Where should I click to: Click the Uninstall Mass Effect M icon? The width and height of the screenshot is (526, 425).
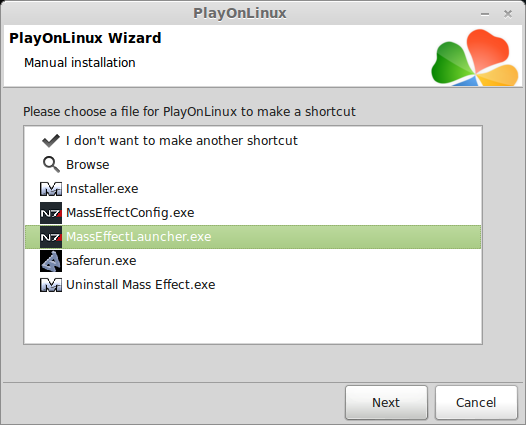pyautogui.click(x=51, y=285)
